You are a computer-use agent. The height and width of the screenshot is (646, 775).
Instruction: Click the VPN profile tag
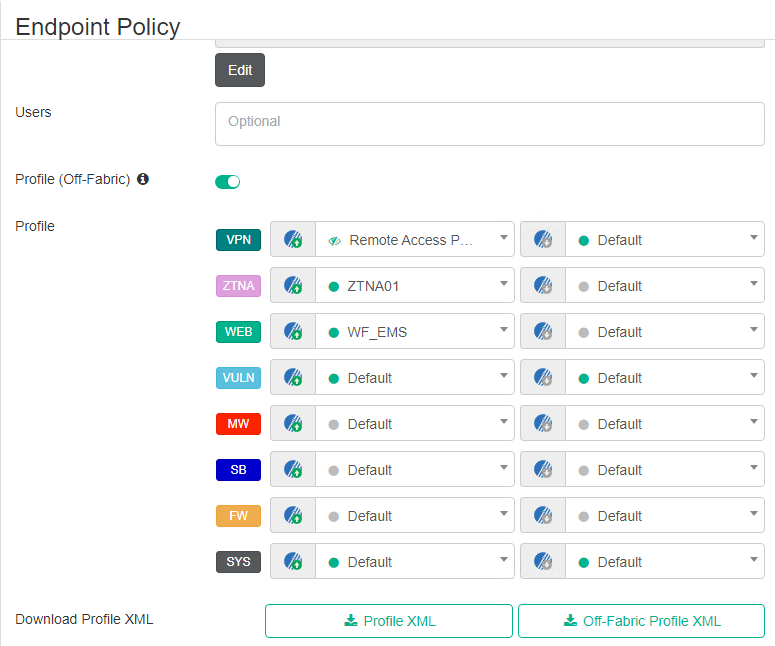(x=238, y=240)
